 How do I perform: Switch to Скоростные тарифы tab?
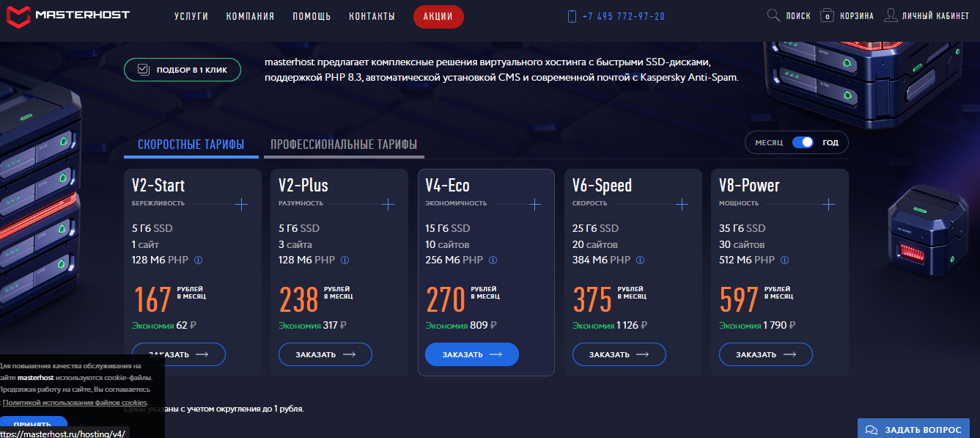pyautogui.click(x=191, y=145)
